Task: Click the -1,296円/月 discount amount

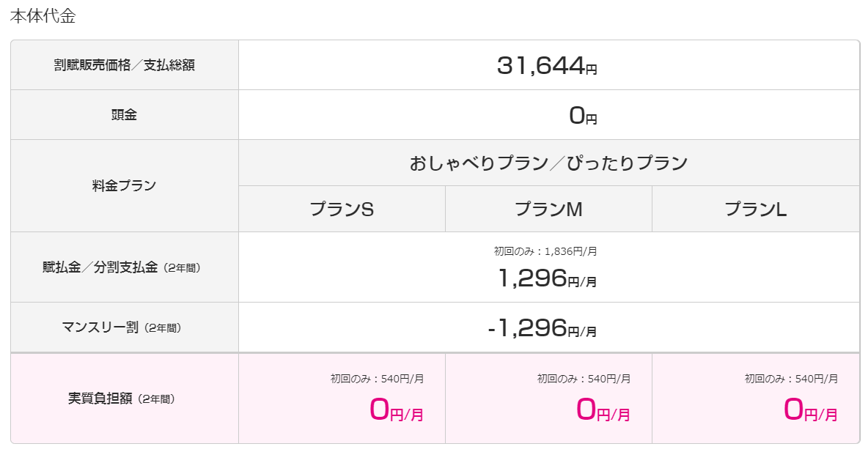Action: (x=542, y=328)
